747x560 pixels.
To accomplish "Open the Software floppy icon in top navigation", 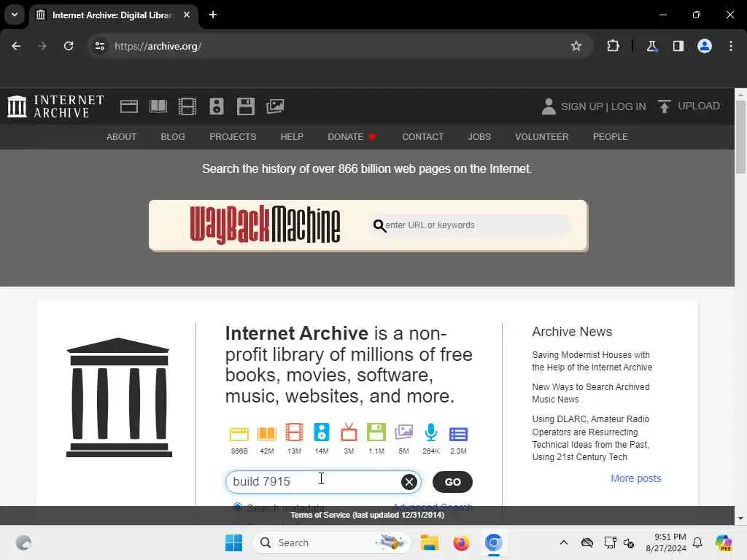I will click(246, 106).
